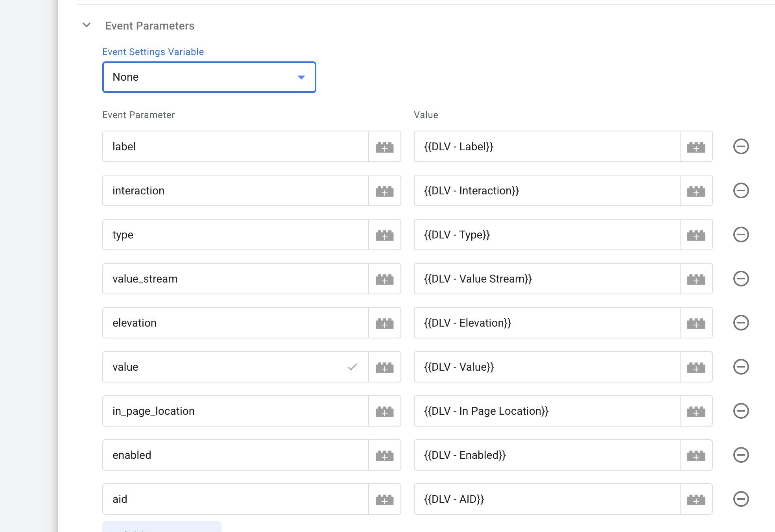775x532 pixels.
Task: Click the {{DLV - Type}} value field
Action: tap(547, 235)
